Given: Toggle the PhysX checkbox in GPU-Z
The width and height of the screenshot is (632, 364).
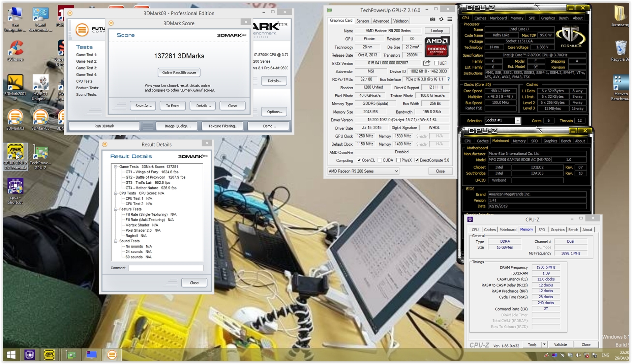Looking at the screenshot, I should [399, 160].
